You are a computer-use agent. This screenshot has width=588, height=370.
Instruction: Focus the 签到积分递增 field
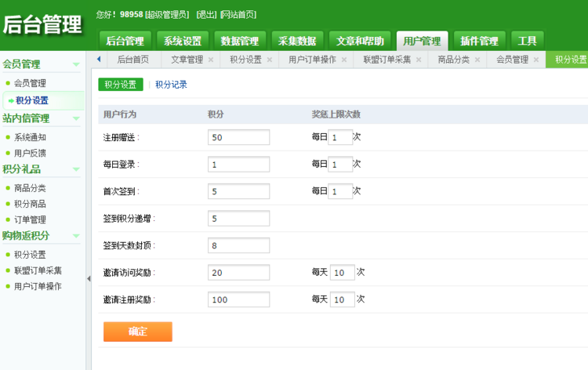238,218
